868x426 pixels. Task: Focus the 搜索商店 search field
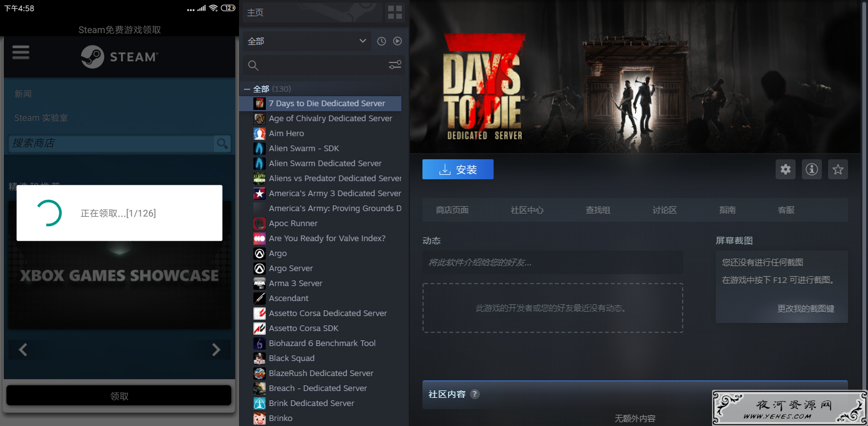coord(111,144)
